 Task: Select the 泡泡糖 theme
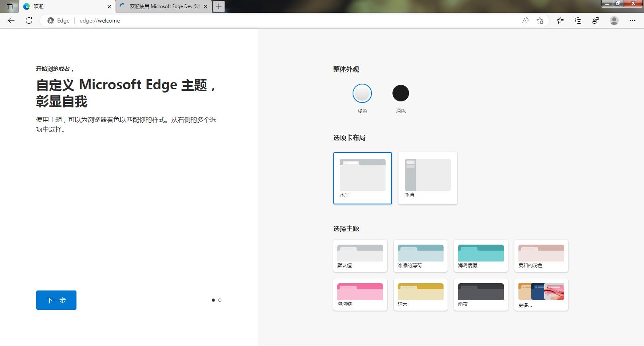[x=360, y=295]
